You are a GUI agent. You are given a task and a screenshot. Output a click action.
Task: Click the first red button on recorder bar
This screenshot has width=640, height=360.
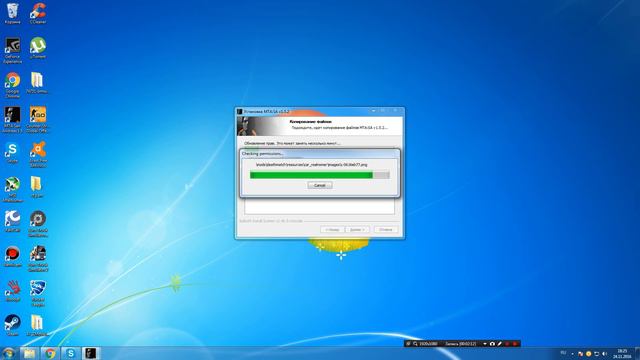(507, 344)
